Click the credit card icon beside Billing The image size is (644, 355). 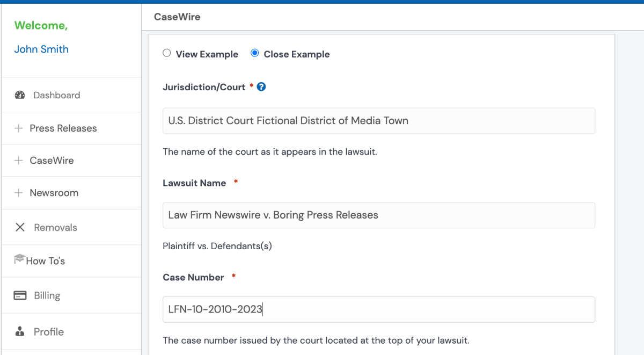coord(20,295)
